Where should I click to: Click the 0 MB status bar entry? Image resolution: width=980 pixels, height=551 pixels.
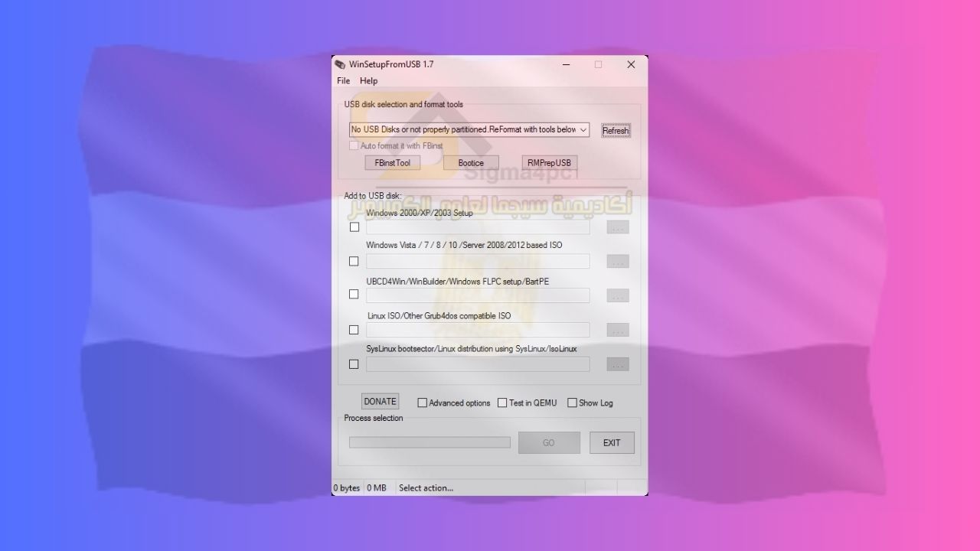point(377,488)
